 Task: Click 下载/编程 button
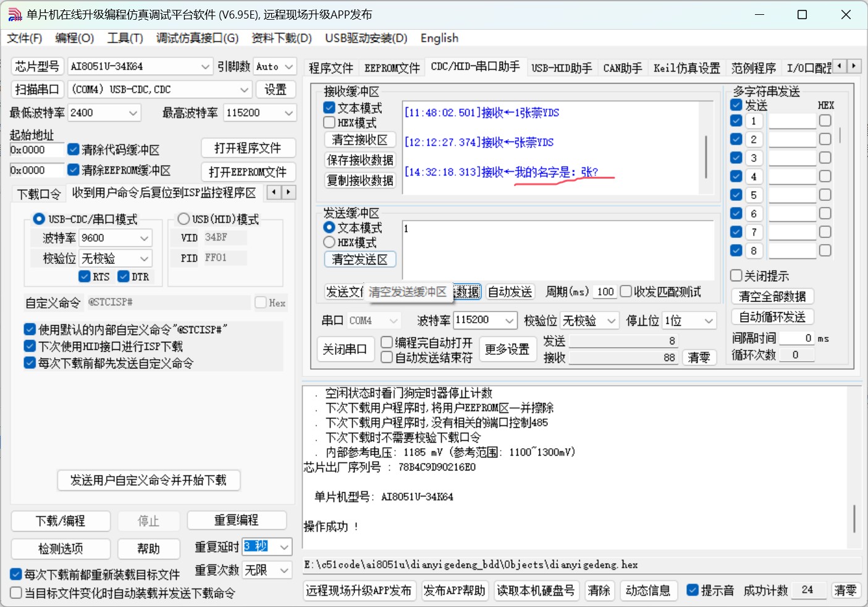click(61, 521)
